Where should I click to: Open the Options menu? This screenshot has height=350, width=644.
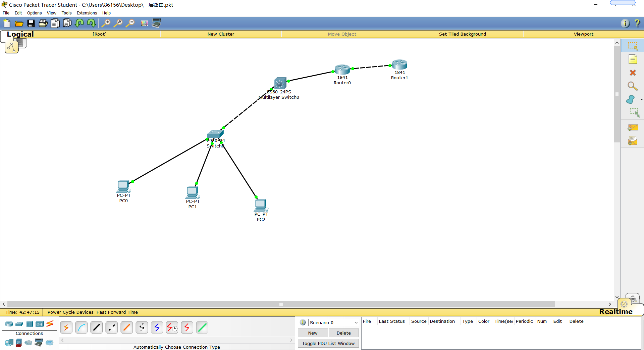pos(34,13)
